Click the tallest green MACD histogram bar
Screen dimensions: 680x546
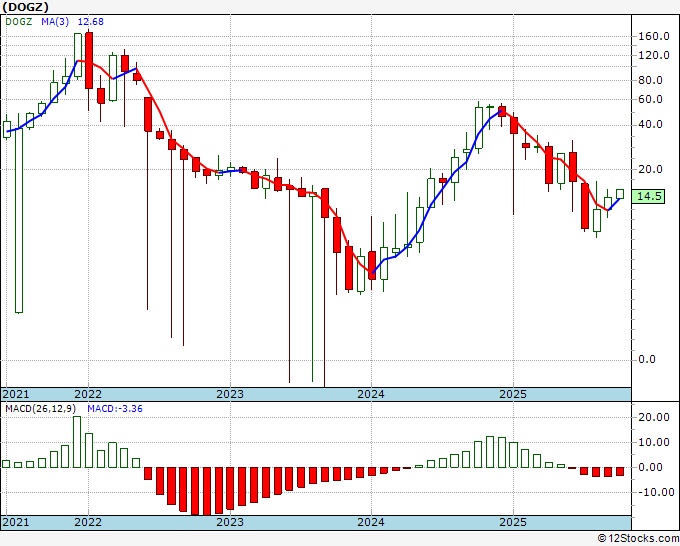[x=77, y=442]
